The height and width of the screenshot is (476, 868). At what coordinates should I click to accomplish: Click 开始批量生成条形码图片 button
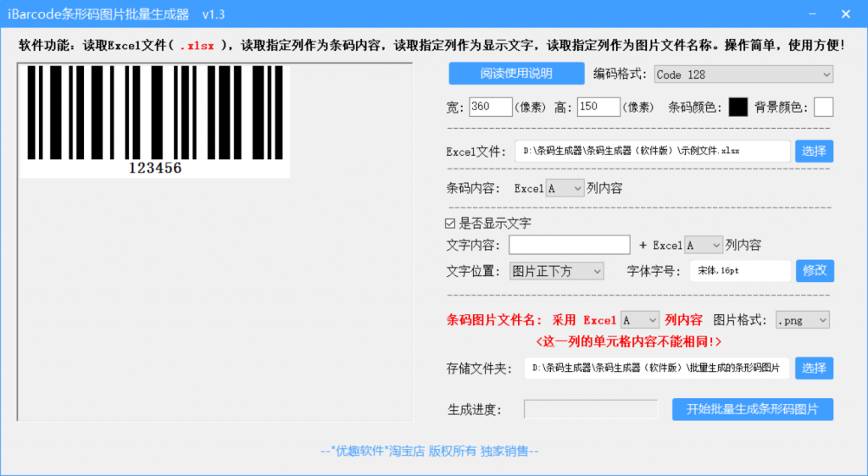click(x=753, y=410)
